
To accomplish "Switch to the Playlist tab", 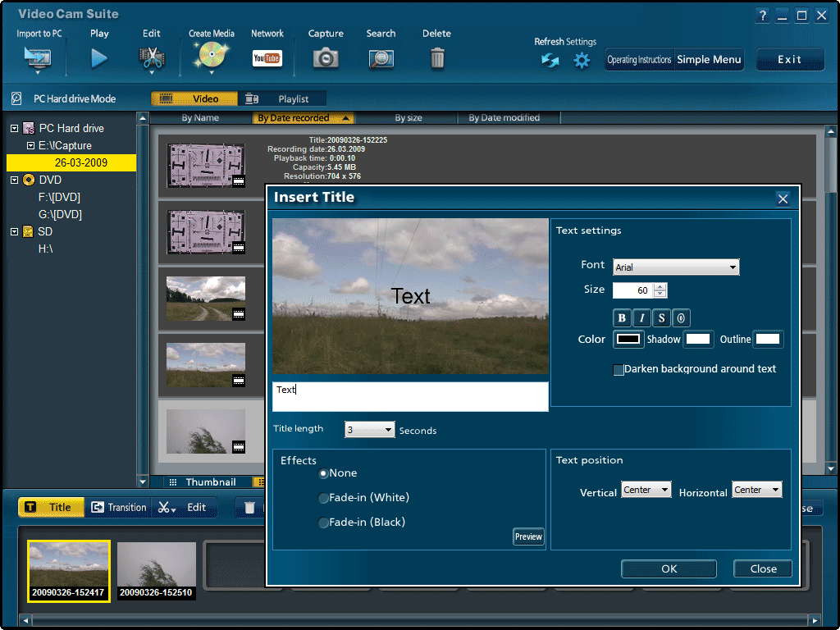I will [282, 98].
